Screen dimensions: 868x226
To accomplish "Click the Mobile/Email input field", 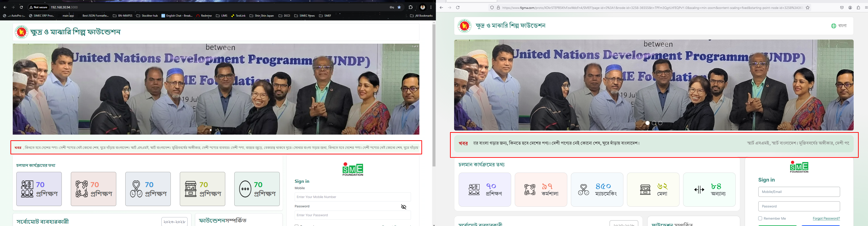I will point(799,192).
